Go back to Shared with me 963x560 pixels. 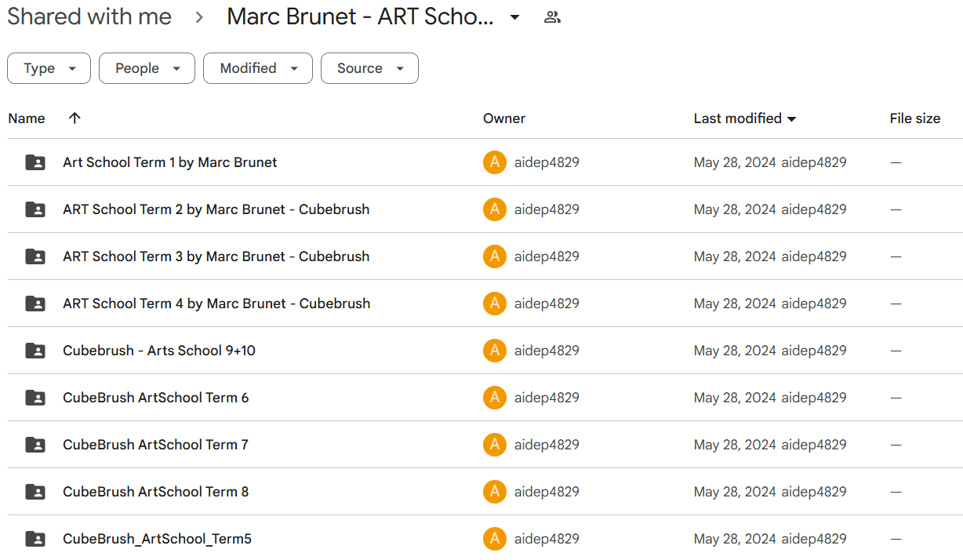coord(89,17)
